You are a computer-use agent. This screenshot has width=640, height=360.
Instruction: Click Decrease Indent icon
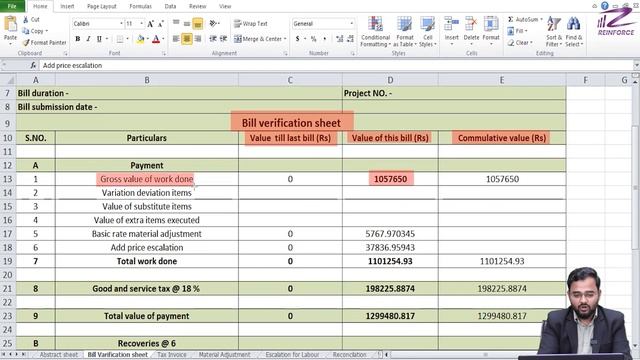pyautogui.click(x=213, y=39)
